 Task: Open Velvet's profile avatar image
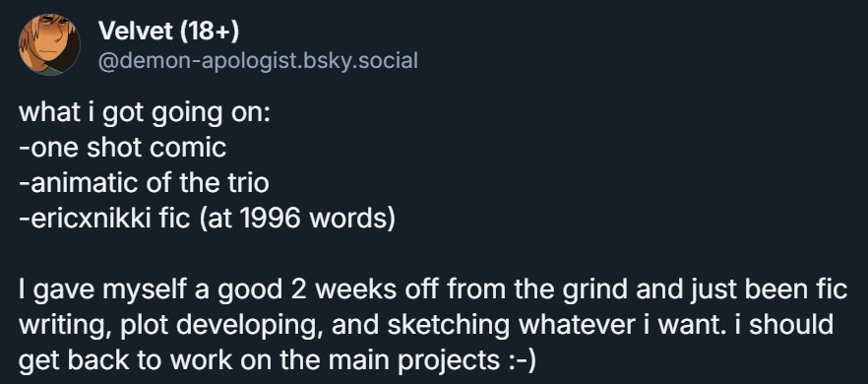coord(49,44)
